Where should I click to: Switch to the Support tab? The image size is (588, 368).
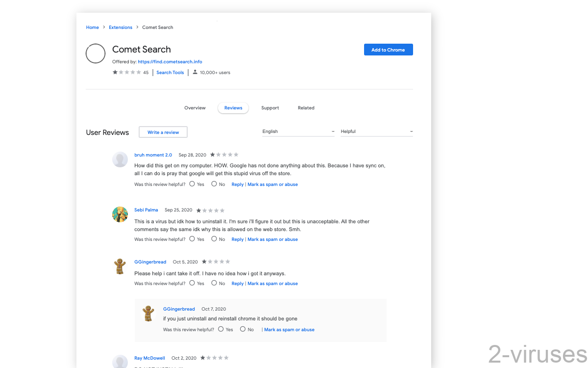click(270, 108)
